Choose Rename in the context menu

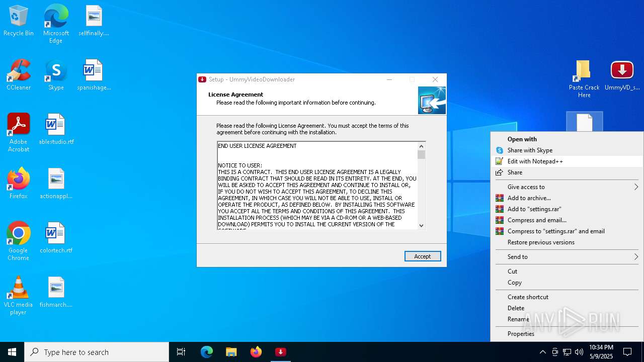tap(567, 319)
